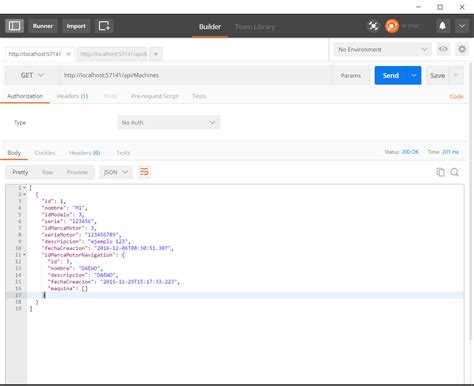The width and height of the screenshot is (474, 386).
Task: Click the Params button
Action: 351,75
